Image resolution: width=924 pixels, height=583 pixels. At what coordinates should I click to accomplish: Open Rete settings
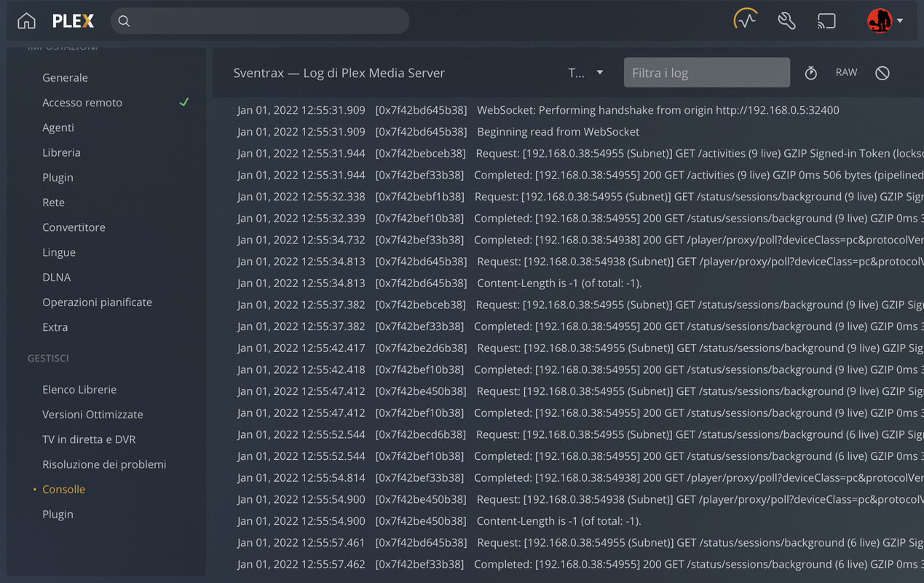point(53,202)
